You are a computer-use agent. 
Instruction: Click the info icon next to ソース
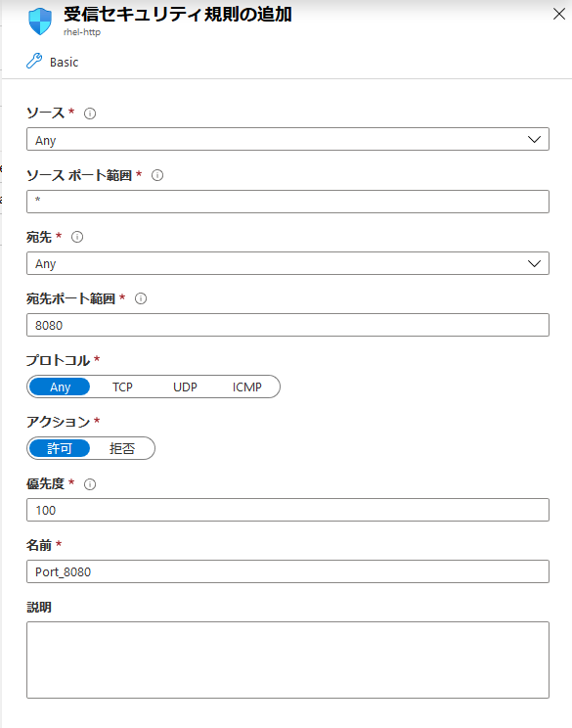coord(90,114)
